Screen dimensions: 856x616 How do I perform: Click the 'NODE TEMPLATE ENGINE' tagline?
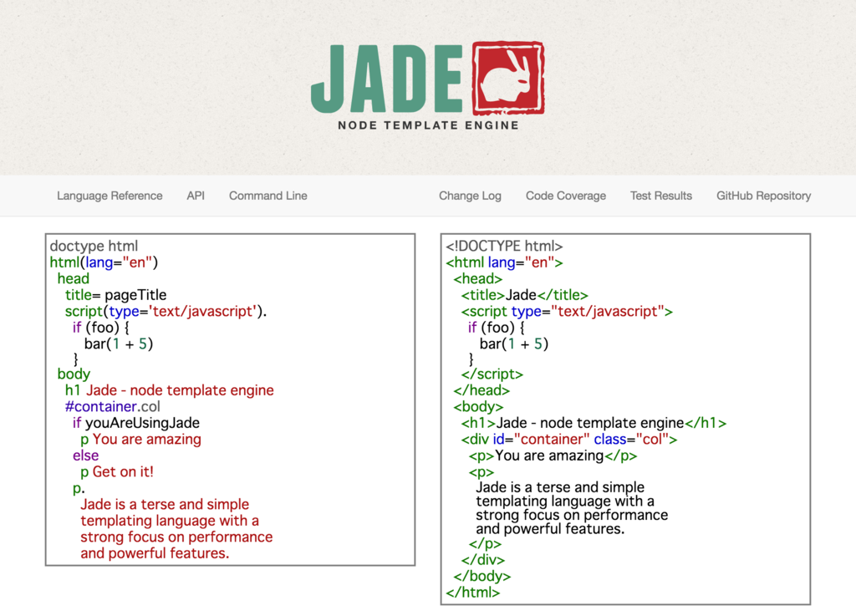point(428,125)
